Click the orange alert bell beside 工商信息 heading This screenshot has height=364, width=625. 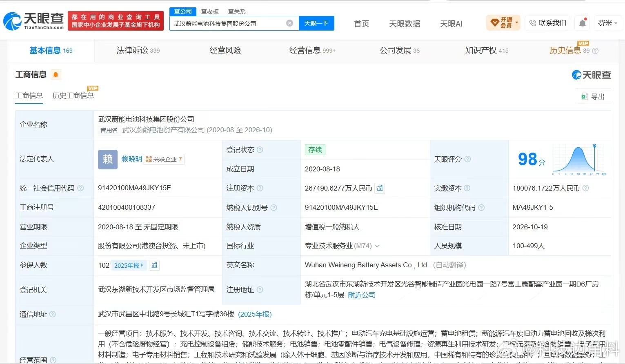[56, 75]
